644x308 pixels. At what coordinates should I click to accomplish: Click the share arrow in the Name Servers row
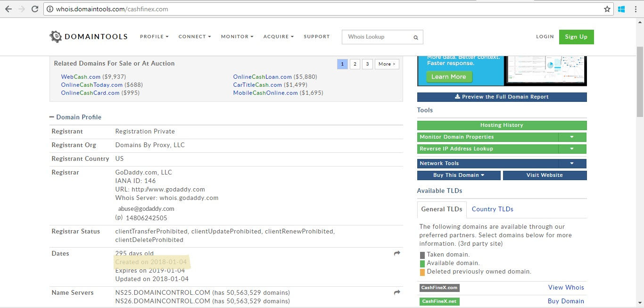pos(397,293)
